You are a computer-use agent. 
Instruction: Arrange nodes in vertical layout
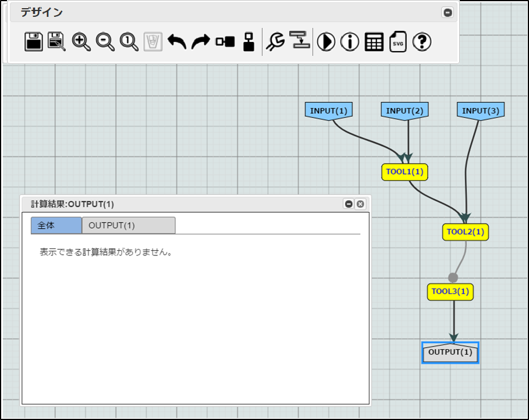(249, 42)
